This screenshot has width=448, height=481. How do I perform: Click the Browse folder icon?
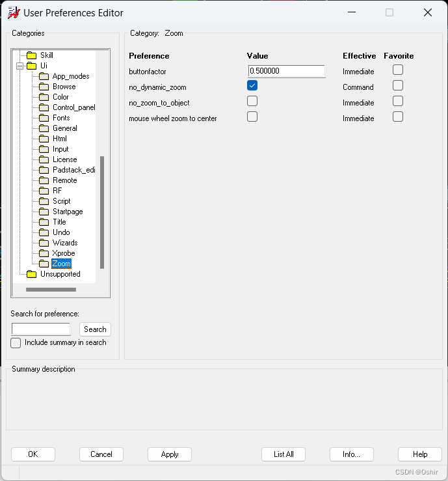point(44,87)
